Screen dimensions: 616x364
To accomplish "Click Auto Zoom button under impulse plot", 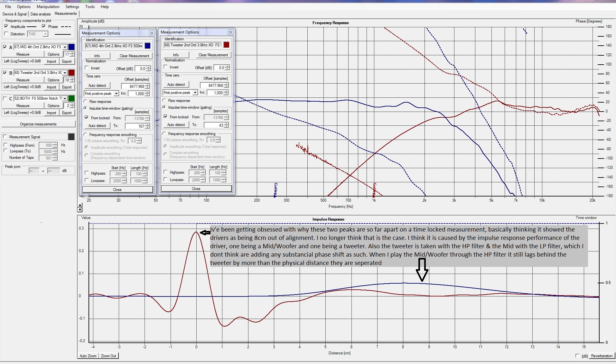I will pos(88,356).
